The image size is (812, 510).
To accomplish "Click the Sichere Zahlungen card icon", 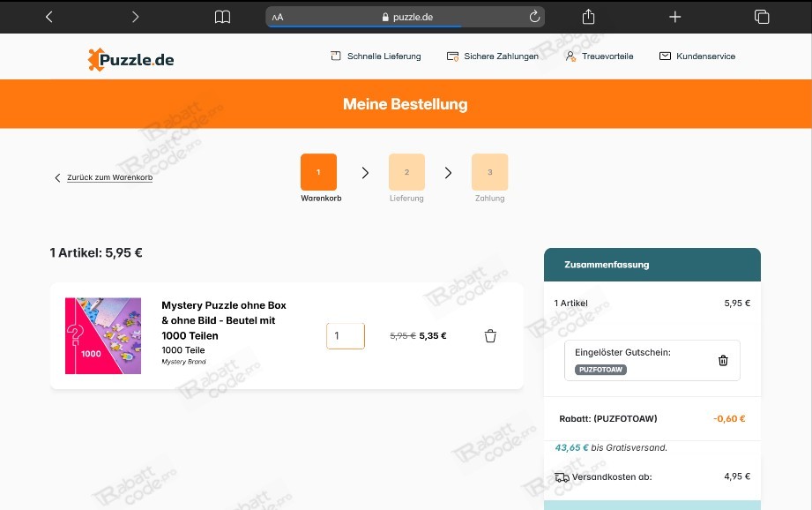I will pyautogui.click(x=452, y=56).
